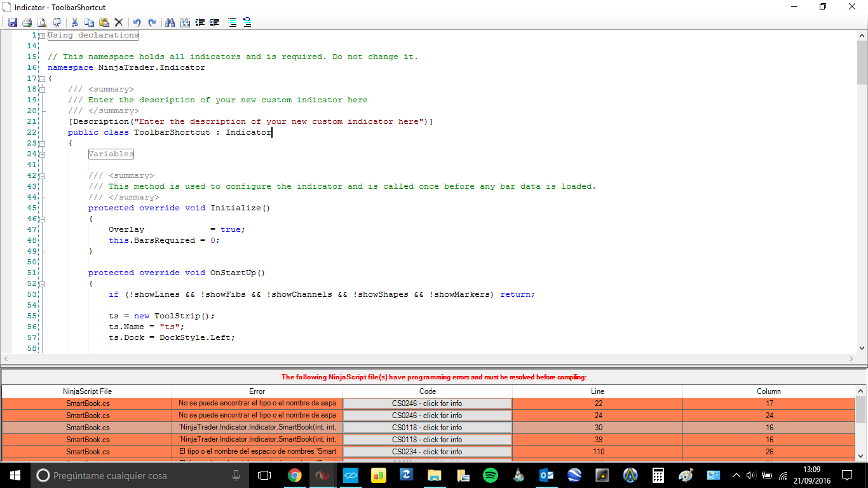The image size is (868, 488).
Task: Collapse the OnStartUp method body at line 52
Action: [42, 284]
